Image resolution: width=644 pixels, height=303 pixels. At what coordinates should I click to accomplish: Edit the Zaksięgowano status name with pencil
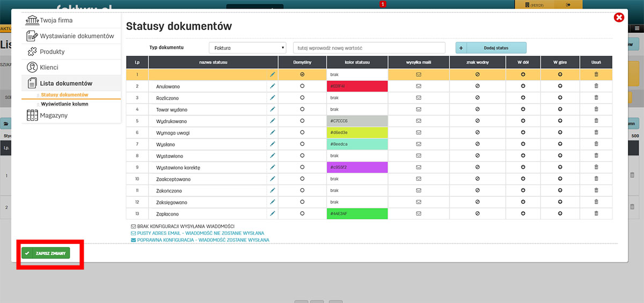[x=273, y=202]
